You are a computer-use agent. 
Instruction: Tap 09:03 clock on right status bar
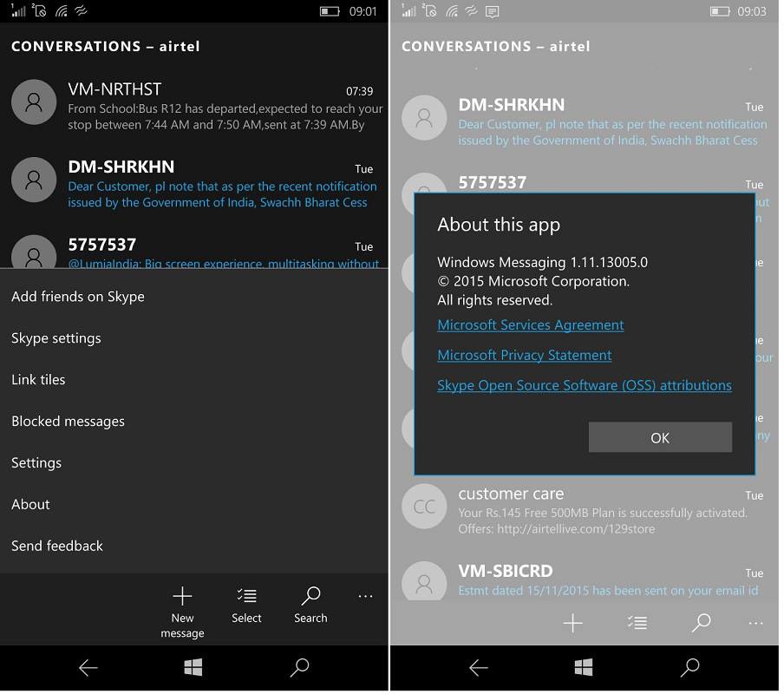tap(754, 11)
